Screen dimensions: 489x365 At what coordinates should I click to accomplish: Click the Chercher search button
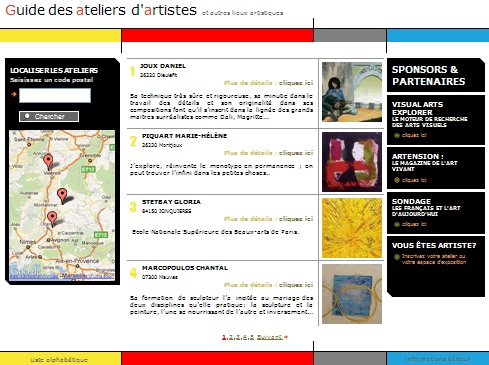pos(49,116)
